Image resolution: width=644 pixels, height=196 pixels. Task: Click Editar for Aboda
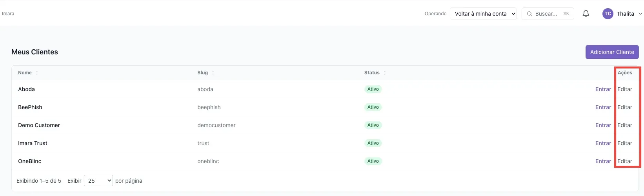pyautogui.click(x=625, y=89)
